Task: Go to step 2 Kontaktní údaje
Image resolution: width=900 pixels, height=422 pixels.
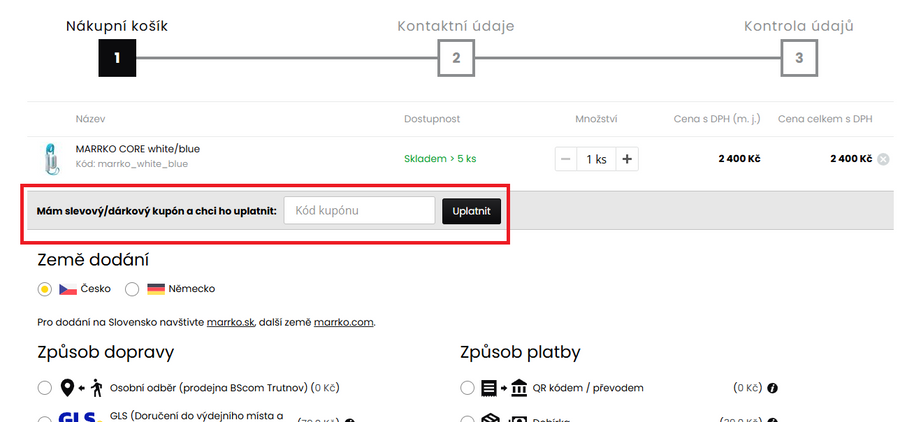Action: pos(455,58)
